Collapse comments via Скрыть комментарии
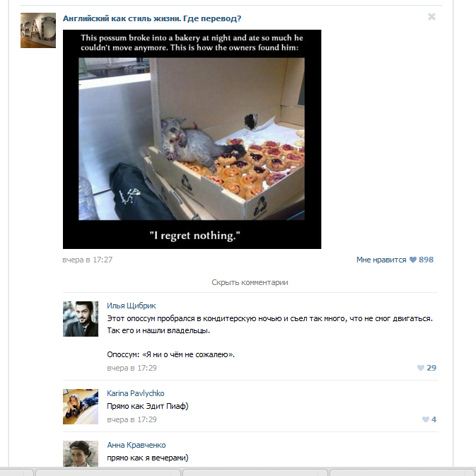The height and width of the screenshot is (476, 476). [250, 282]
